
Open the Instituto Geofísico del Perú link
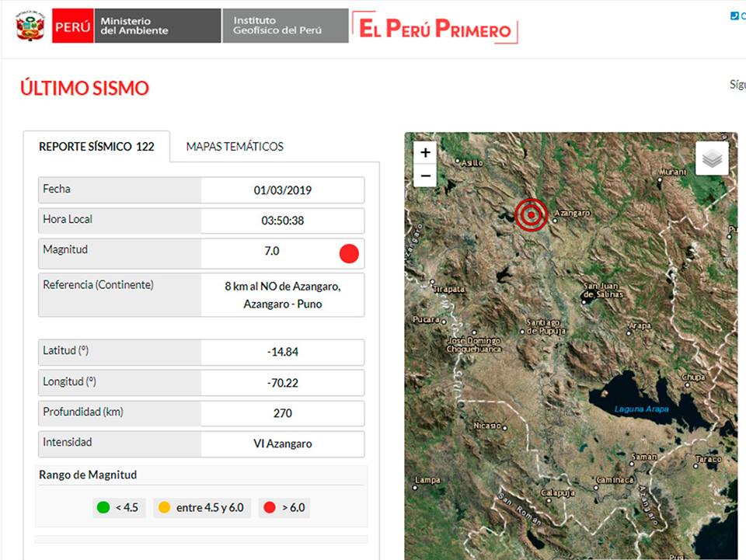(x=283, y=26)
